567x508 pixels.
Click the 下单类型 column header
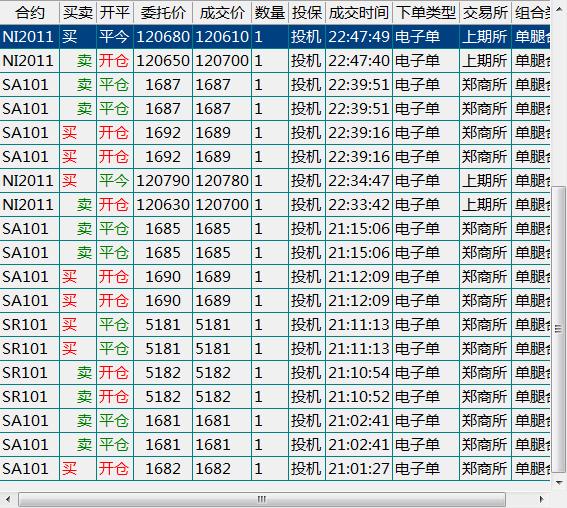(426, 13)
